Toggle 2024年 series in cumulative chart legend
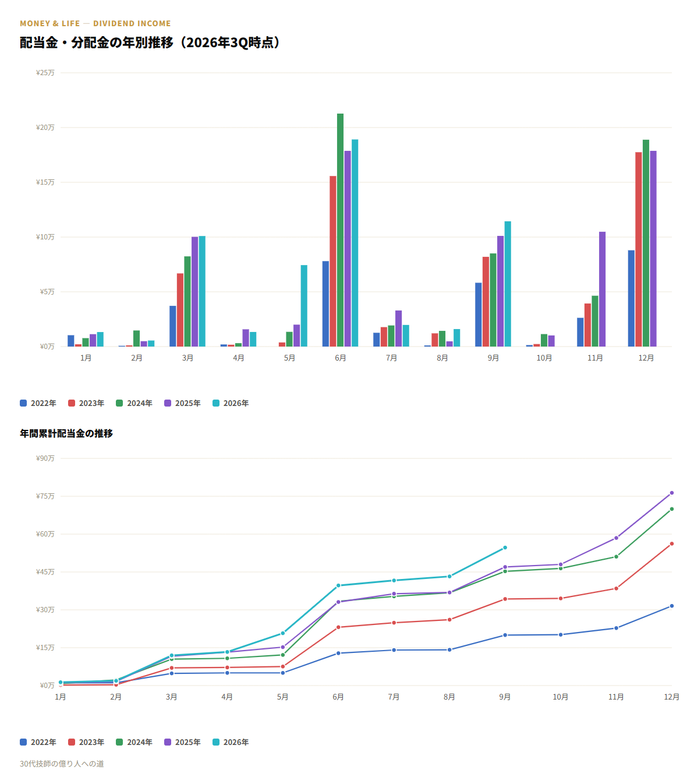 coord(134,742)
